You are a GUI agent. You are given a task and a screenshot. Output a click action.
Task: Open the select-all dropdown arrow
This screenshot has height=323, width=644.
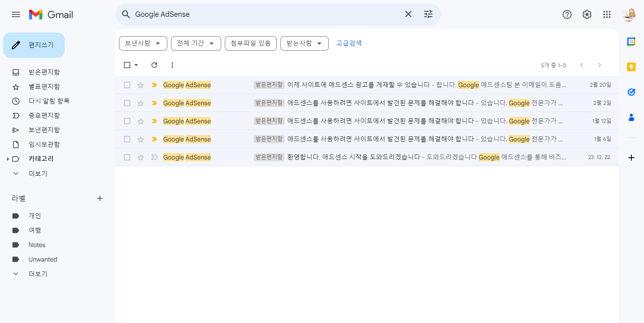pos(136,65)
